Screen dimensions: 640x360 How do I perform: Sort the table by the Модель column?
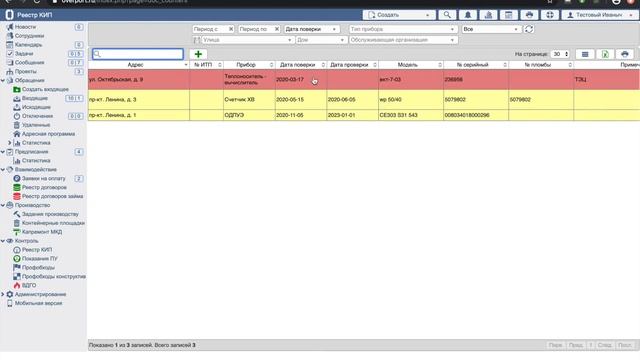411,65
